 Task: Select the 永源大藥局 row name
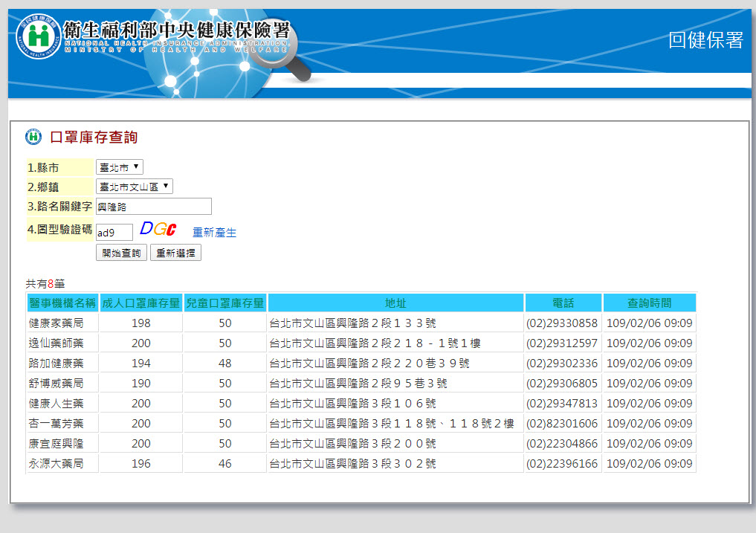coord(56,464)
